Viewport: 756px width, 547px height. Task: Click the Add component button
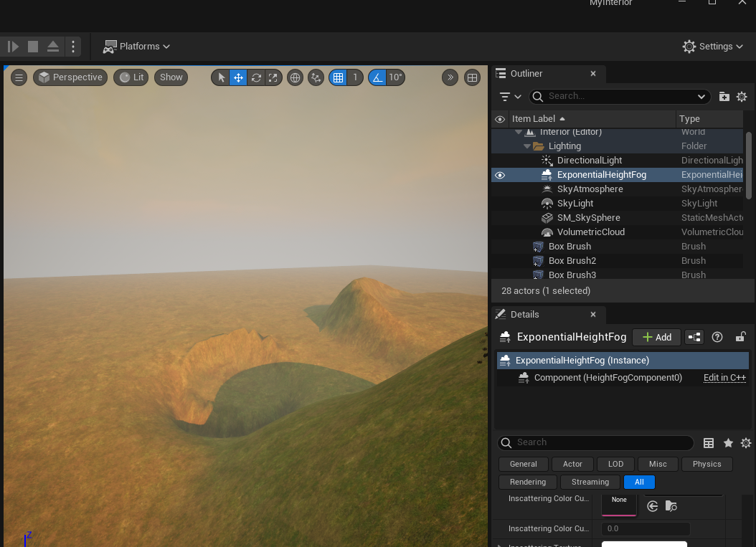point(657,338)
